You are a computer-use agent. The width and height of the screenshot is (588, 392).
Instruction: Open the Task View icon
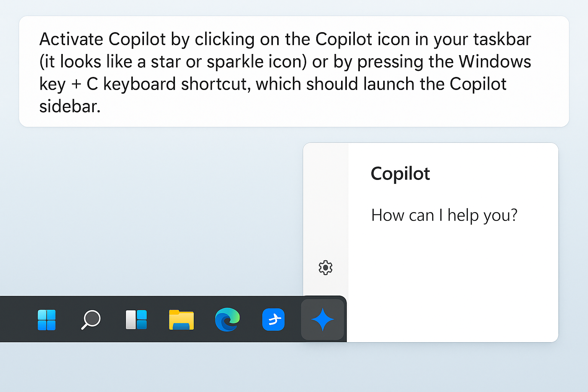136,320
